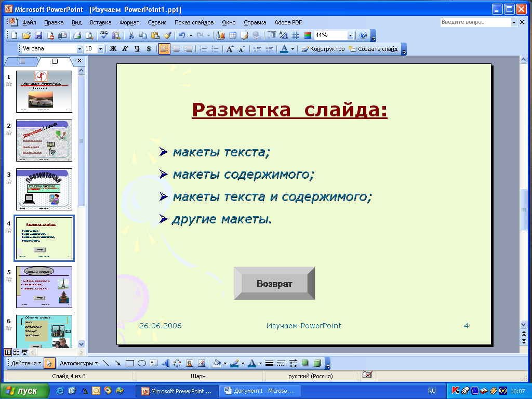Open the Вставка menu
The image size is (532, 399).
pyautogui.click(x=100, y=22)
